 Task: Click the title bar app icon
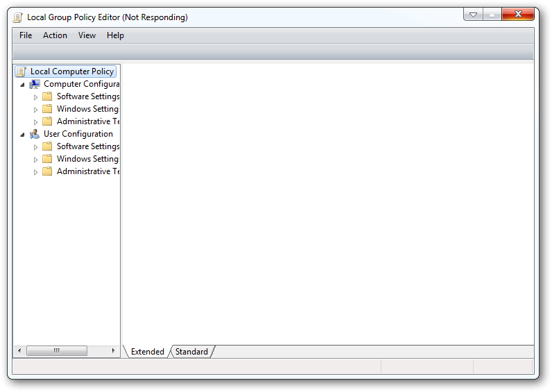[x=18, y=17]
